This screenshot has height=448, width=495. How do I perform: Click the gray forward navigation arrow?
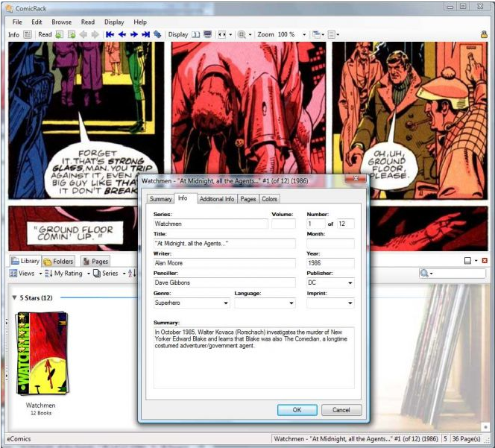click(x=95, y=34)
